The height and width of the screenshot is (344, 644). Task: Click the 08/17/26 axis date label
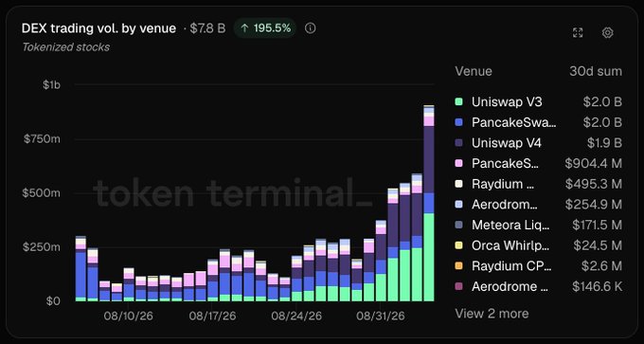coord(213,317)
